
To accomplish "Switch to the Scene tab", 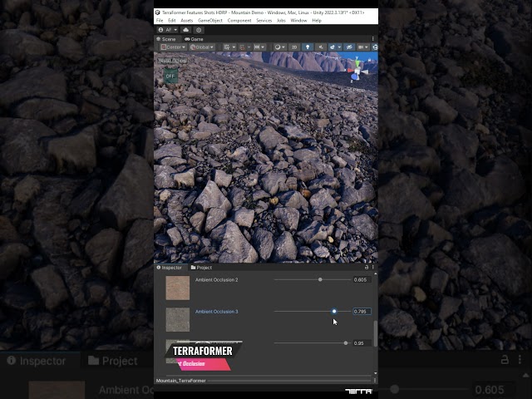I will [166, 39].
